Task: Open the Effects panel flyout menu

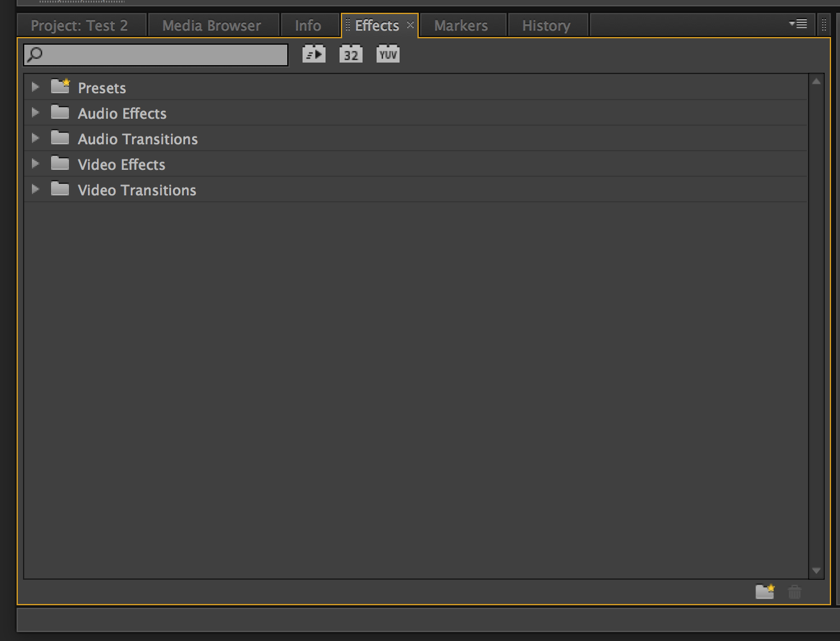Action: click(798, 24)
